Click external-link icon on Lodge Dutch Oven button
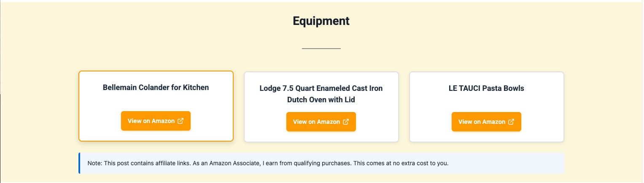Image resolution: width=644 pixels, height=183 pixels. click(x=346, y=122)
